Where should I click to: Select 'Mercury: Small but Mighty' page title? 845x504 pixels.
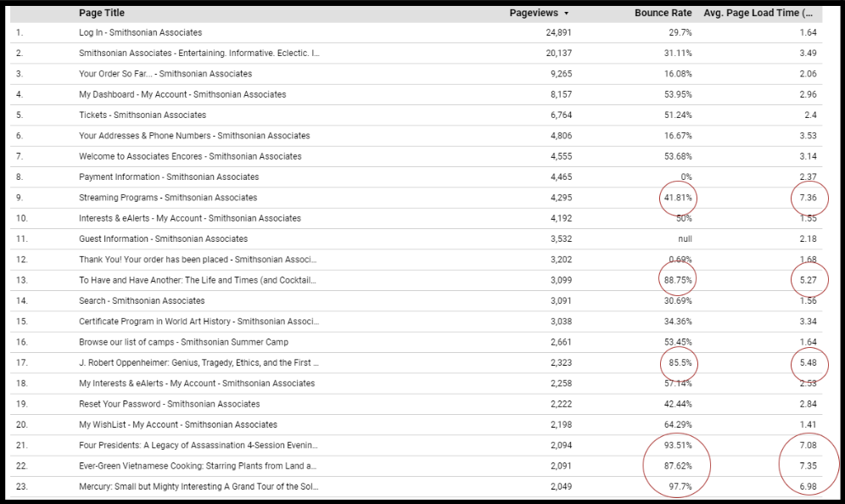199,486
